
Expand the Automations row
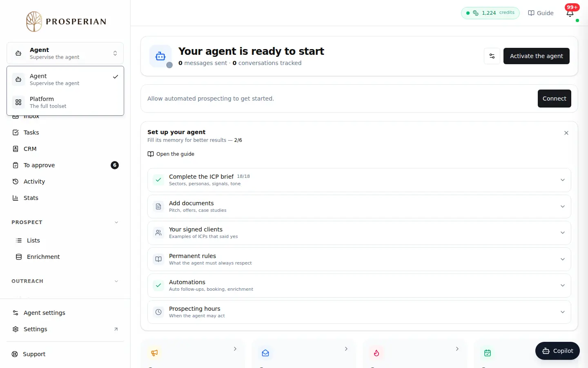click(359, 285)
